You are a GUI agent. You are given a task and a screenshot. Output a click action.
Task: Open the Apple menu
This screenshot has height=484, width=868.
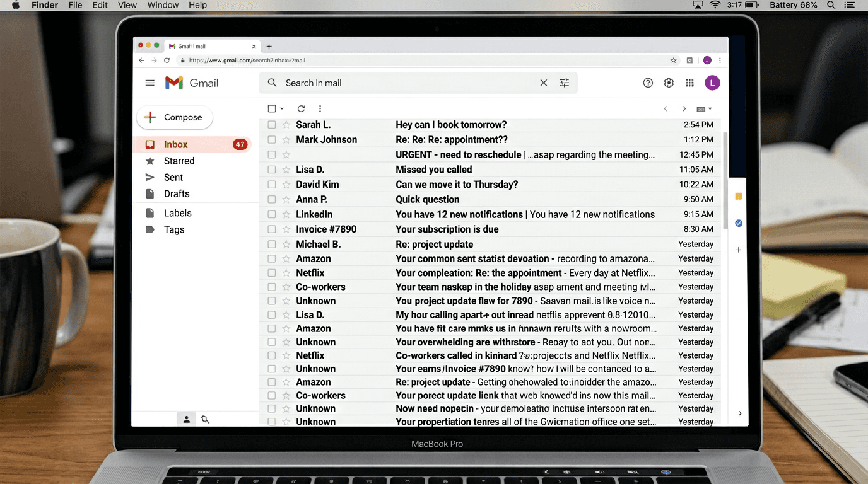tap(16, 5)
